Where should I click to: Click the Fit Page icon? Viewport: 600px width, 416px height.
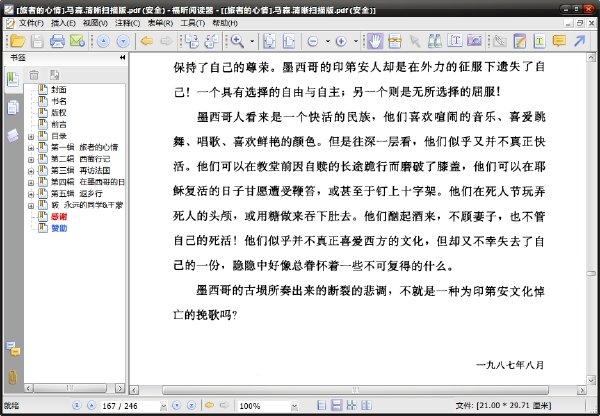point(269,41)
